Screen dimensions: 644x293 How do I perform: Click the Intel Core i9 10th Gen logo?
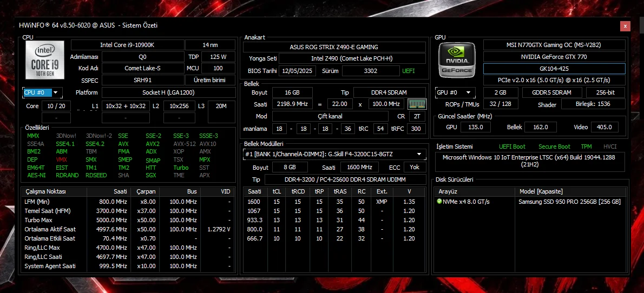45,61
